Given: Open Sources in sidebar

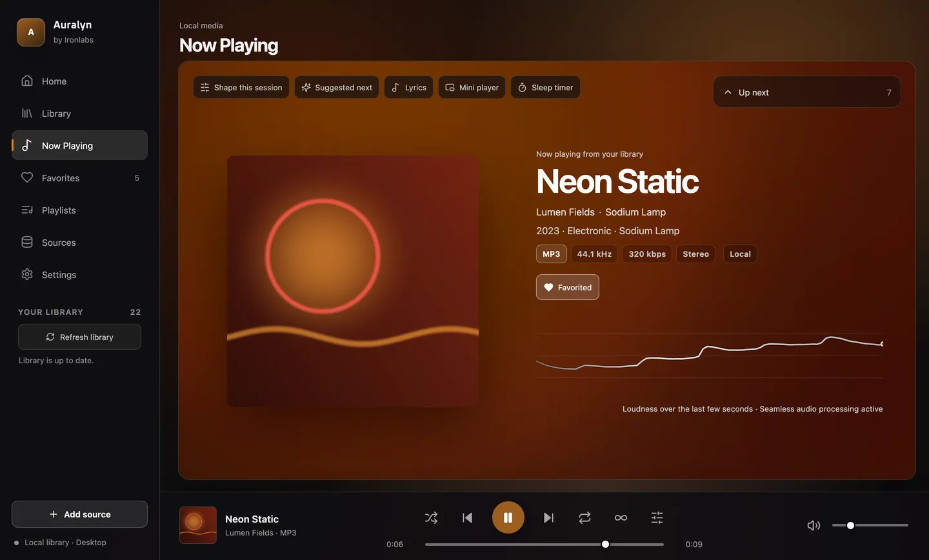Looking at the screenshot, I should [79, 243].
